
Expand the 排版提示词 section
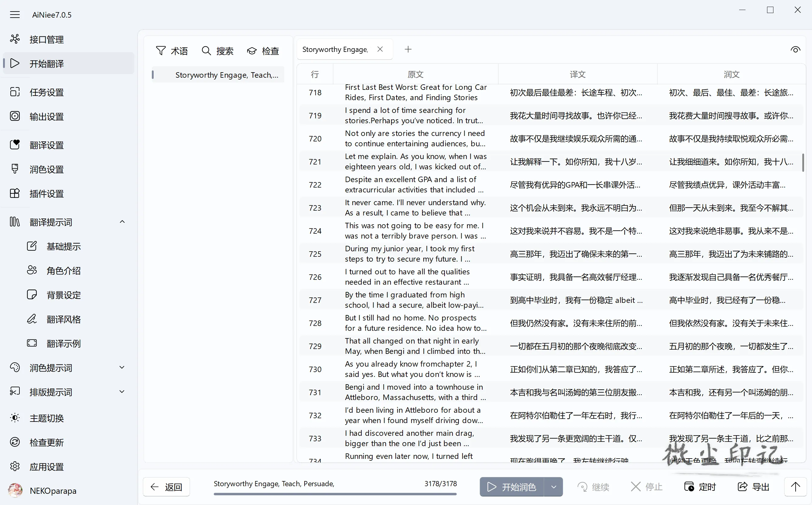[x=122, y=392]
